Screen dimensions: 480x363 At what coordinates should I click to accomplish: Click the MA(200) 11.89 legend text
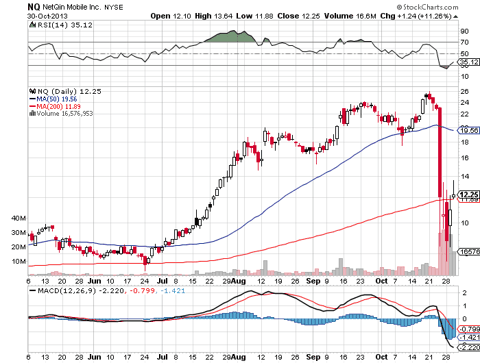pyautogui.click(x=59, y=107)
